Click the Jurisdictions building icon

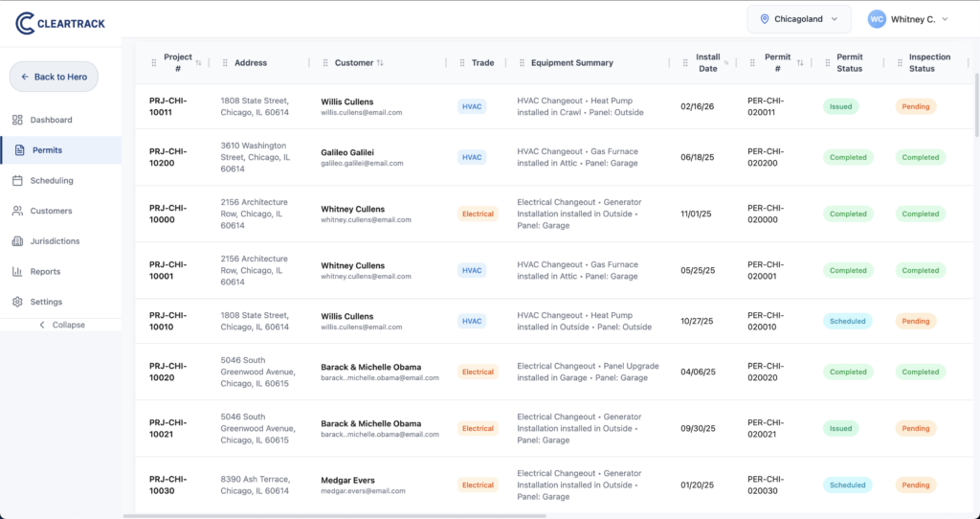point(17,241)
